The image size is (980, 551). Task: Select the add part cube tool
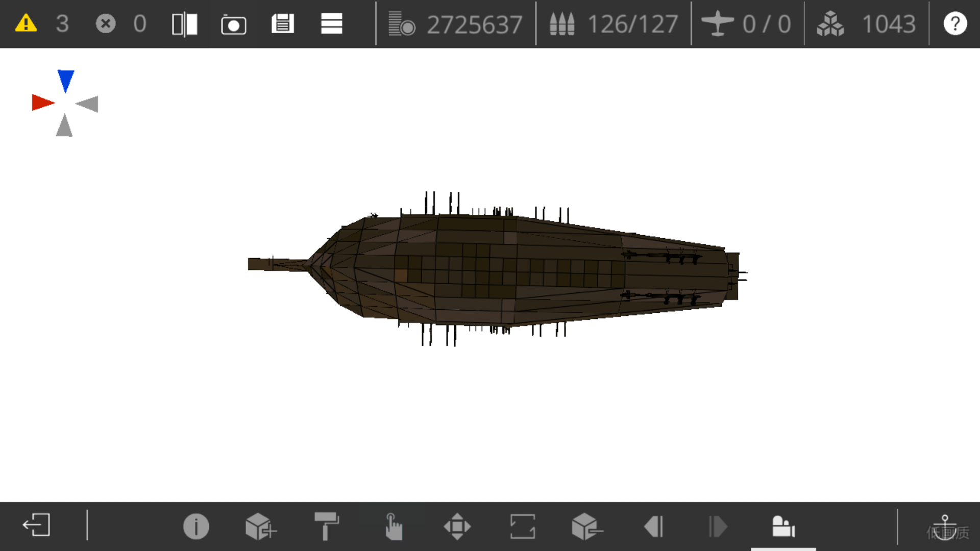(x=261, y=527)
